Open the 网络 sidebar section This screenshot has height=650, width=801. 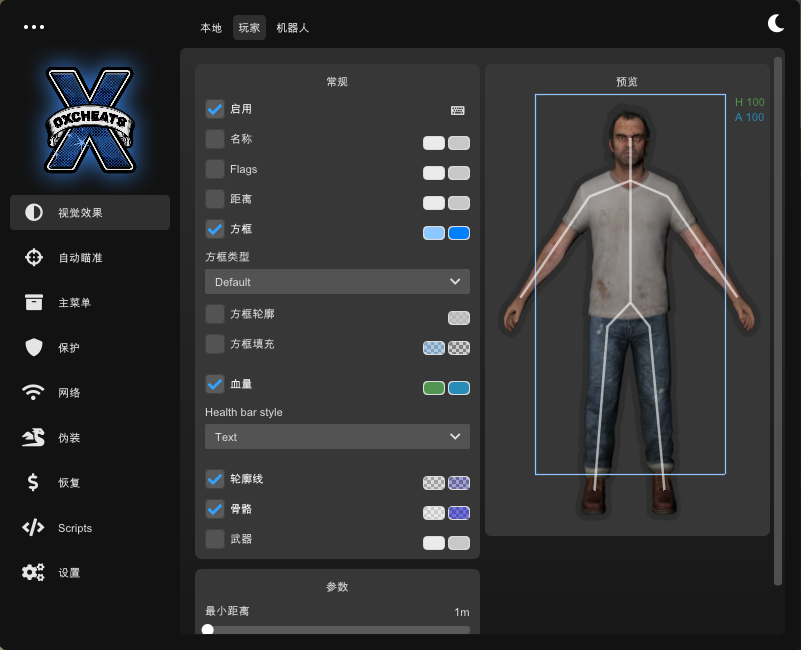(90, 392)
